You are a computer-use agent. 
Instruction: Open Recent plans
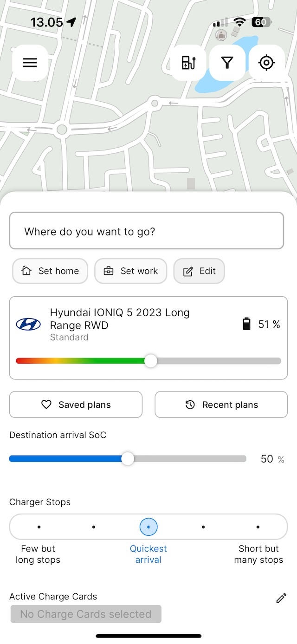coord(221,405)
